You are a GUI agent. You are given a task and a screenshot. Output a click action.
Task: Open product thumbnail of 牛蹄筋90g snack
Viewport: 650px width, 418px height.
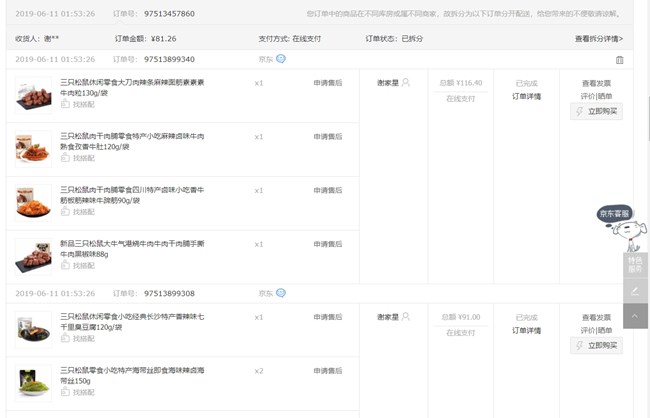(34, 203)
